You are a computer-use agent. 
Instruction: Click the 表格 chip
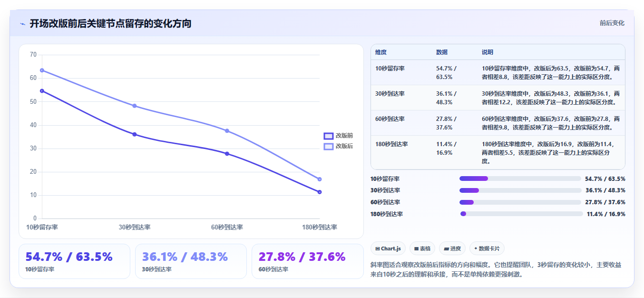pos(422,248)
